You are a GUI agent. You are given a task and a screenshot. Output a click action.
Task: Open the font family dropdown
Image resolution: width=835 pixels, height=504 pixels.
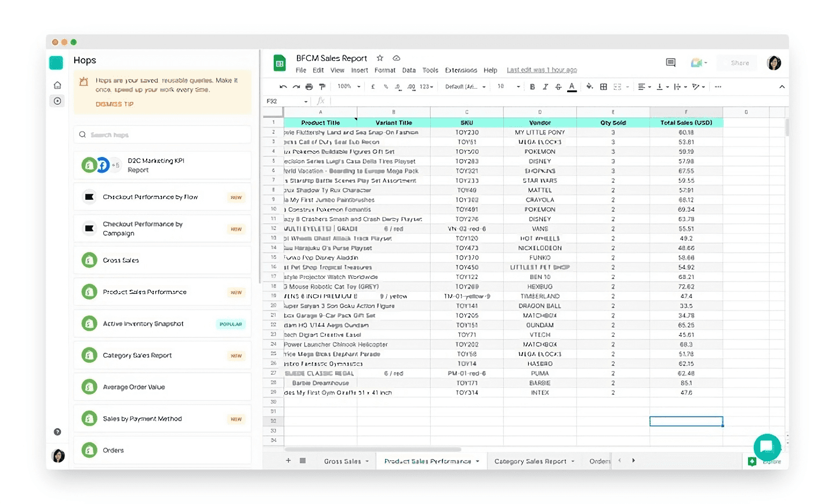click(x=465, y=87)
